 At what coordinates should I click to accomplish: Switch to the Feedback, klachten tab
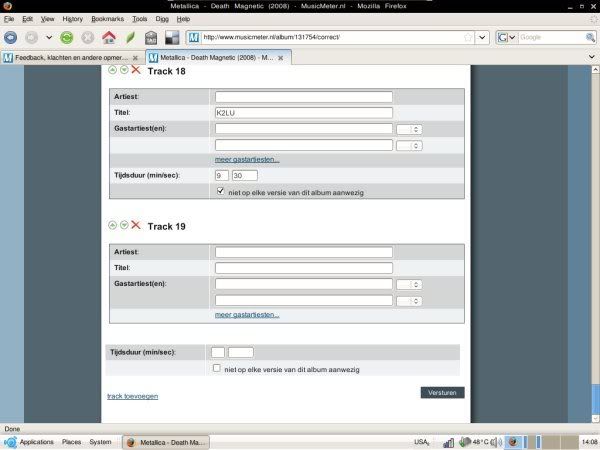[72, 58]
